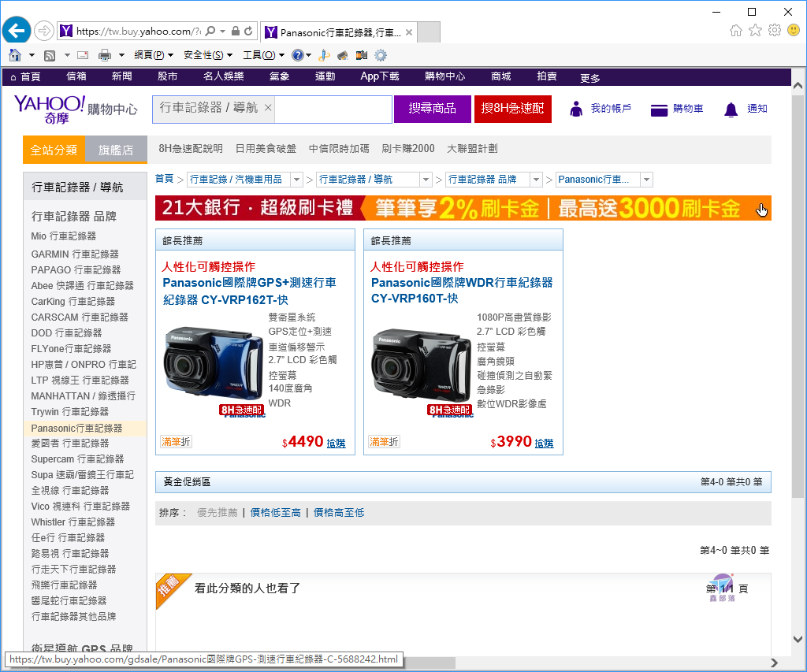Open the browser Tools gear icon
This screenshot has width=807, height=672.
coord(775,31)
